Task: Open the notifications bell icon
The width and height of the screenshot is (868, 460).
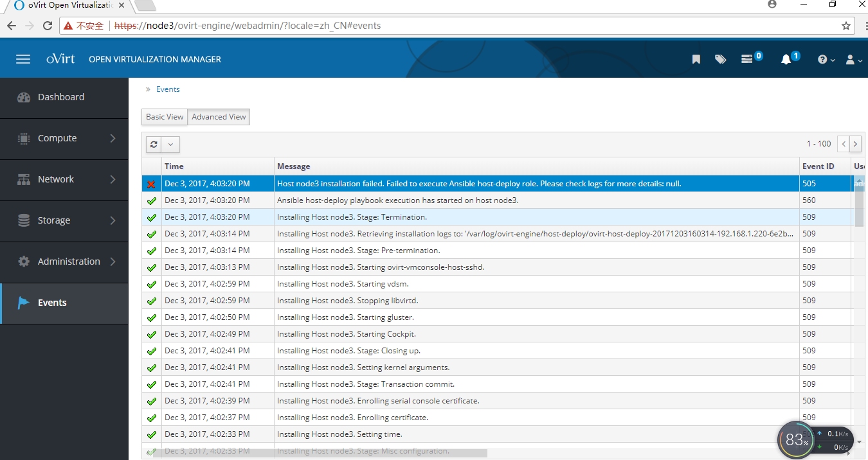Action: pos(786,59)
